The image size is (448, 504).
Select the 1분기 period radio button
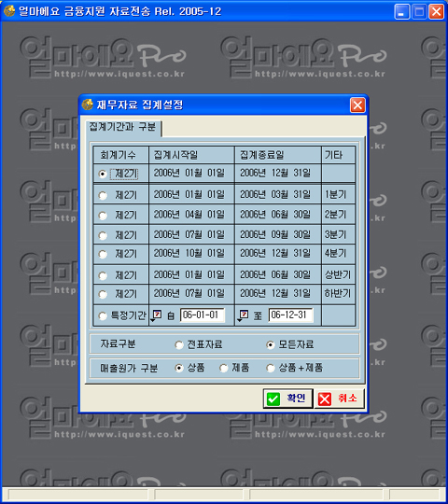(x=103, y=195)
